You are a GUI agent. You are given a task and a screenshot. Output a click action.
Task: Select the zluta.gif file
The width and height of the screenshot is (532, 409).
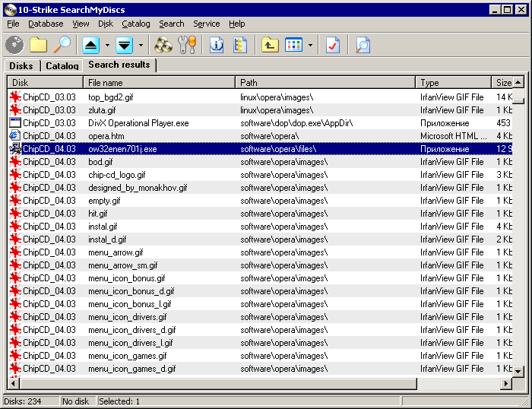click(260, 110)
